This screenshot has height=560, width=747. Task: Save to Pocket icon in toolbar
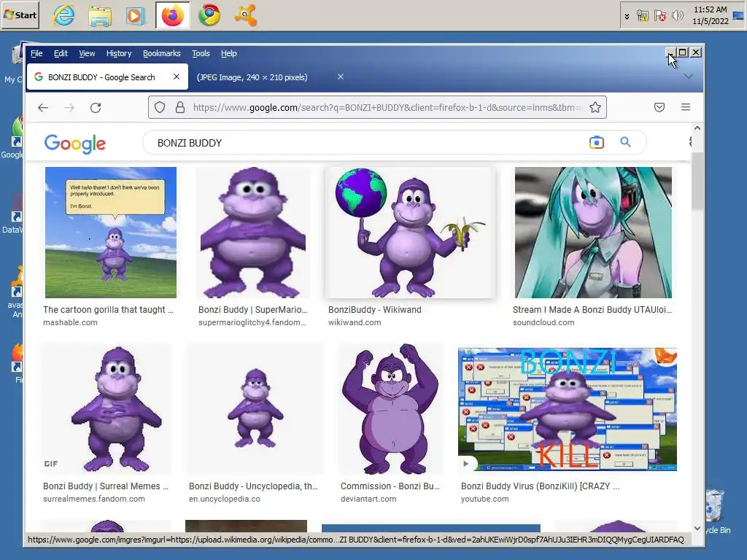[x=659, y=107]
